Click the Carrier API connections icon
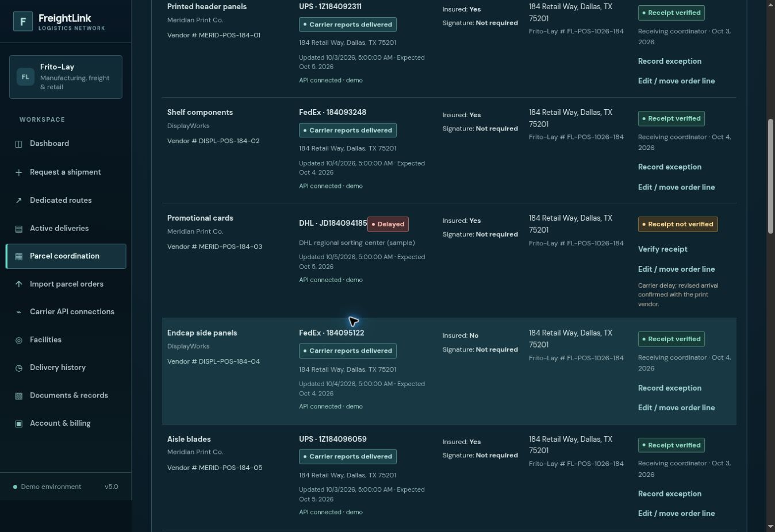This screenshot has height=532, width=775. coord(18,312)
